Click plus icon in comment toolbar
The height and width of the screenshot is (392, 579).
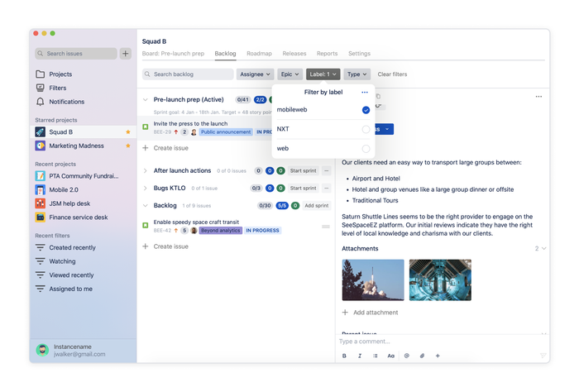[438, 356]
